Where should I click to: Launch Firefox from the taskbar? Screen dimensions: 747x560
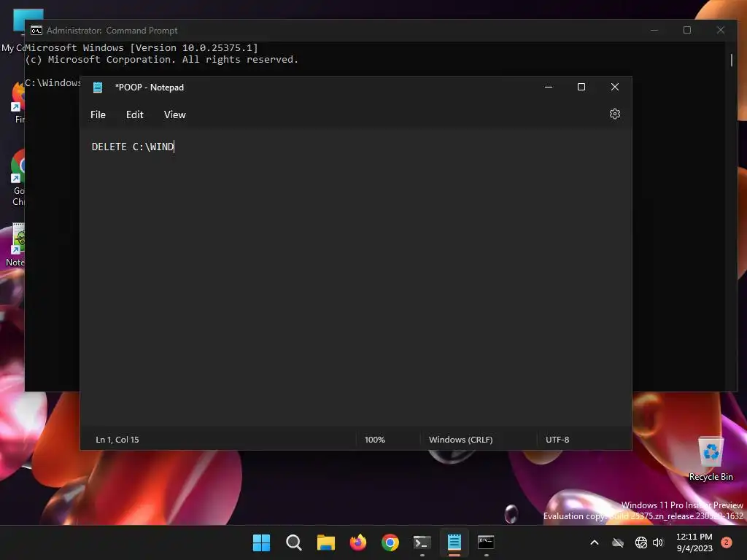pos(357,542)
